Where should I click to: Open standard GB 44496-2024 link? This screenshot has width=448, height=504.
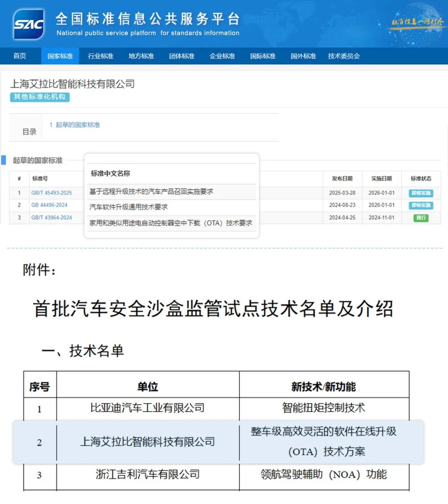click(49, 205)
